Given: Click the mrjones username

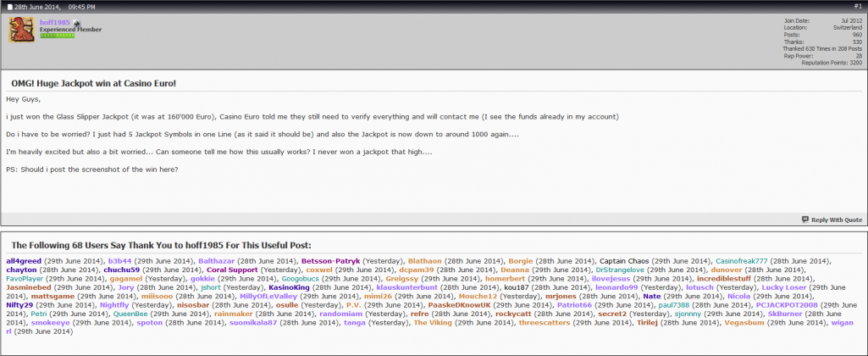Looking at the screenshot, I should 561,296.
